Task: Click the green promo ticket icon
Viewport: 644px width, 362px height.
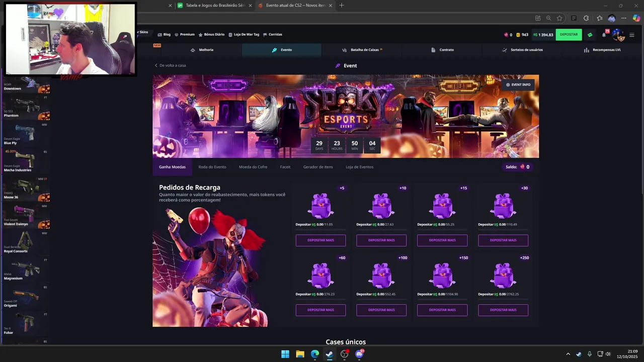Action: pos(590,35)
